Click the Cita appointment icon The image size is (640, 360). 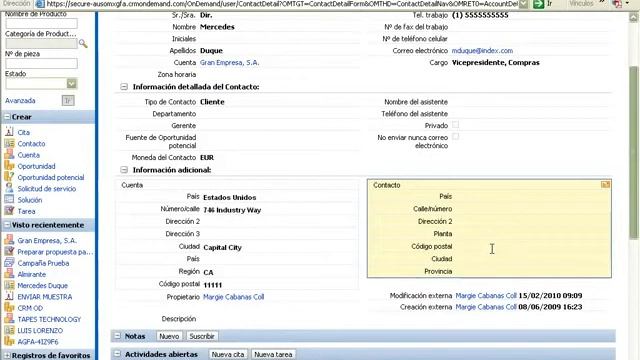pyautogui.click(x=9, y=132)
